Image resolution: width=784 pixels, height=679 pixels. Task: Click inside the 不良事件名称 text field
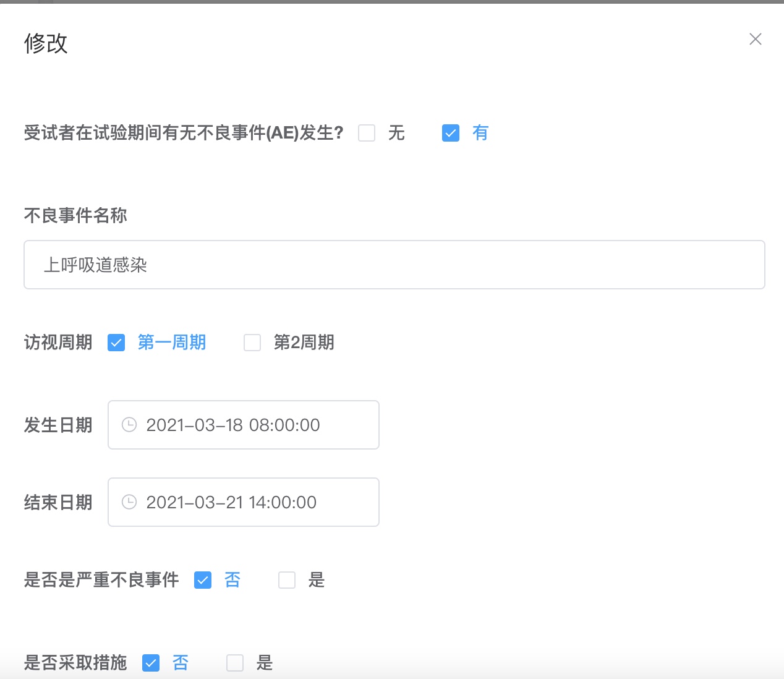click(x=393, y=265)
